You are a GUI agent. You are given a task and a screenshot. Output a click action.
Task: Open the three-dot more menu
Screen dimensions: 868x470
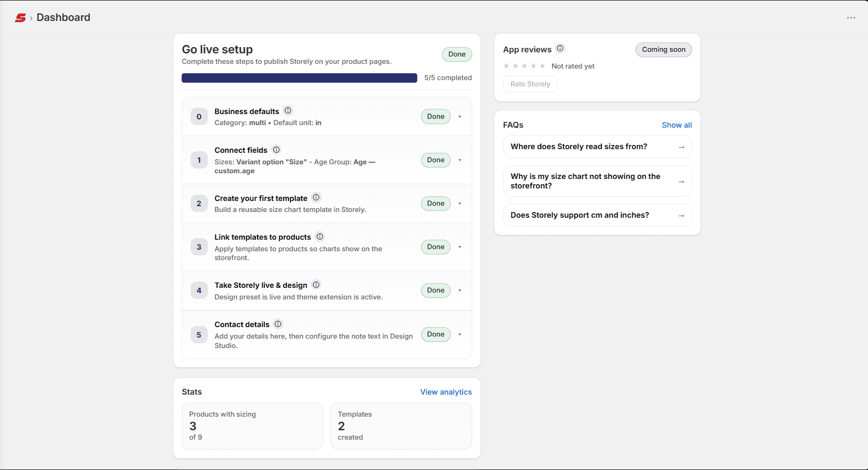tap(851, 18)
